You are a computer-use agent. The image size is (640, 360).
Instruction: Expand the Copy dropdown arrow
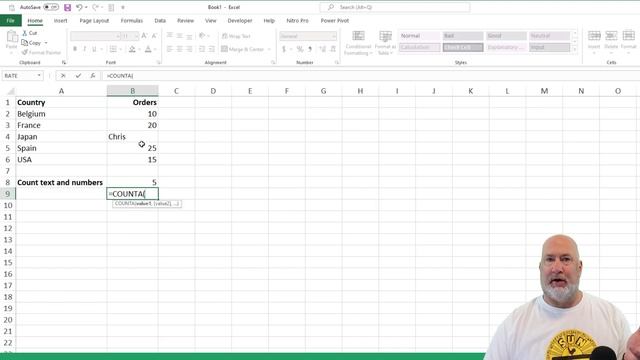coord(46,42)
